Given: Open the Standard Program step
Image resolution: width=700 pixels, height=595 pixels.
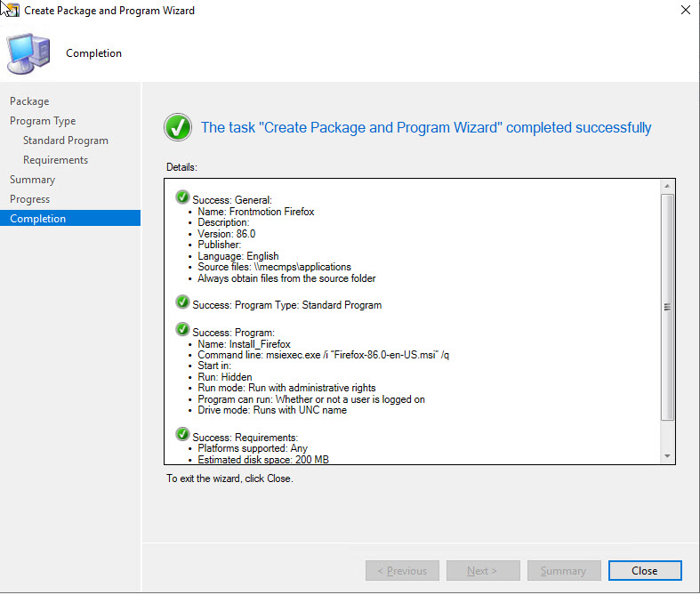Looking at the screenshot, I should [x=66, y=141].
